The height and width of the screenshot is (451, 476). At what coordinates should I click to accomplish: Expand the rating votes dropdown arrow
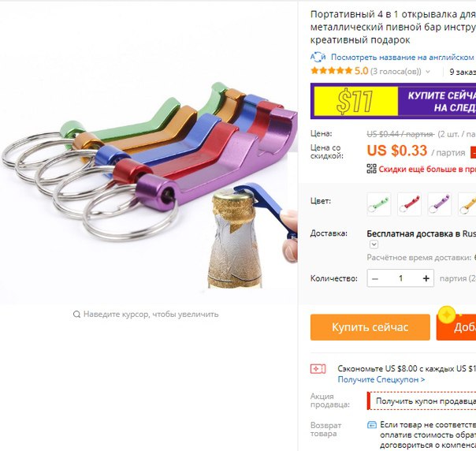tap(428, 72)
